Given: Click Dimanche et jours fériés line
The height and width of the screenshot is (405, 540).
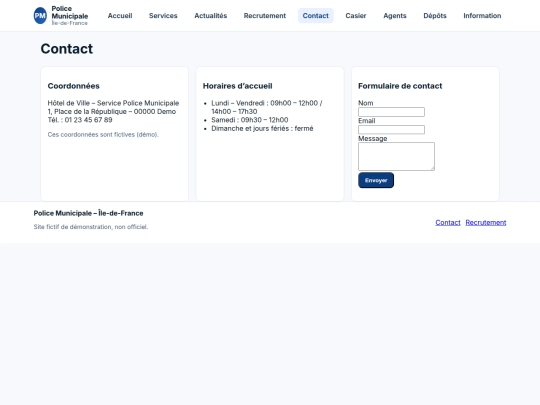Looking at the screenshot, I should tap(262, 128).
